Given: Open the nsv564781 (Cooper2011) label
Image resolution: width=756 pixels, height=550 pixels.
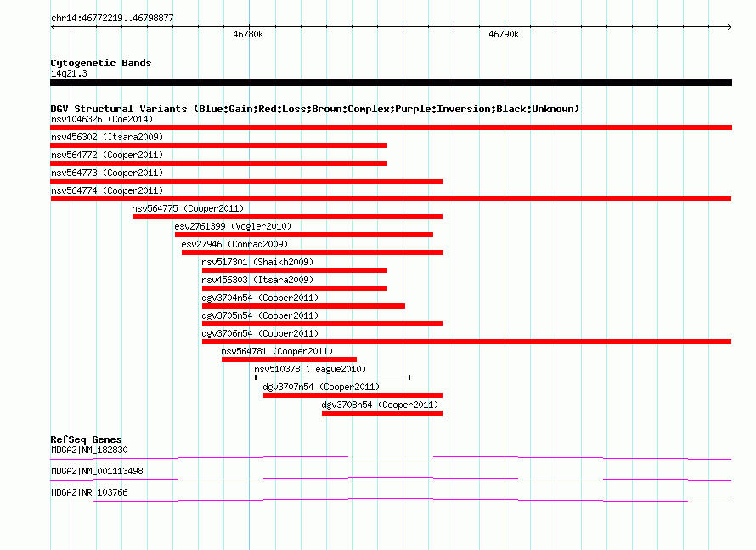Looking at the screenshot, I should click(x=277, y=351).
